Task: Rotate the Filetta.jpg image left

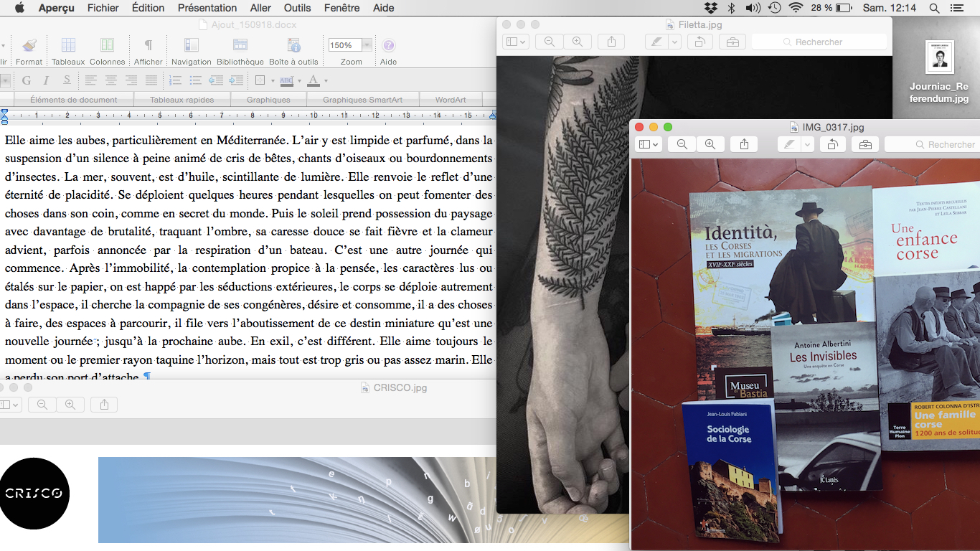Action: tap(699, 42)
